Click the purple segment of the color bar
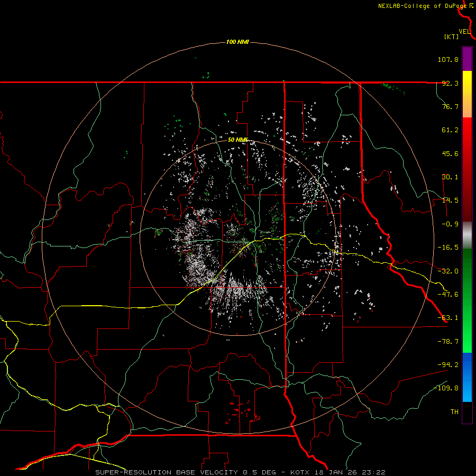476x476 pixels. pos(467,59)
